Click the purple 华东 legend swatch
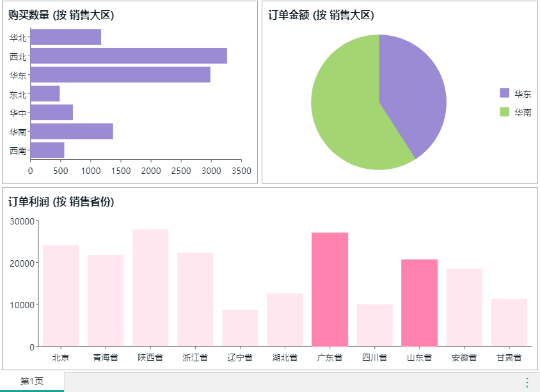This screenshot has width=540, height=392. 505,93
